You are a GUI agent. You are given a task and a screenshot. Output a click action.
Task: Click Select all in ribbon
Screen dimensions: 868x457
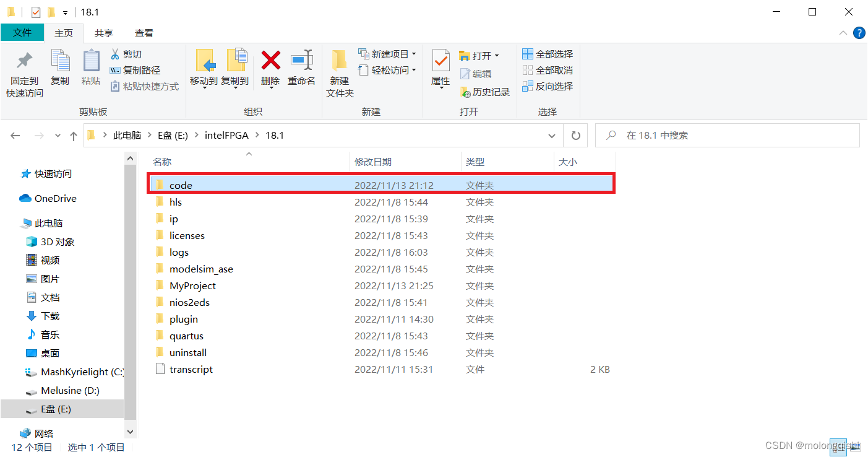tap(548, 54)
